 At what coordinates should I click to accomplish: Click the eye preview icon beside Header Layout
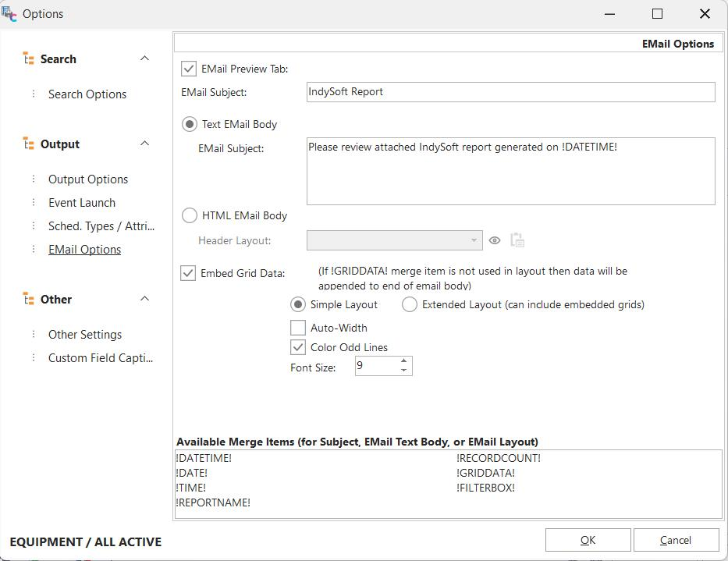tap(495, 240)
